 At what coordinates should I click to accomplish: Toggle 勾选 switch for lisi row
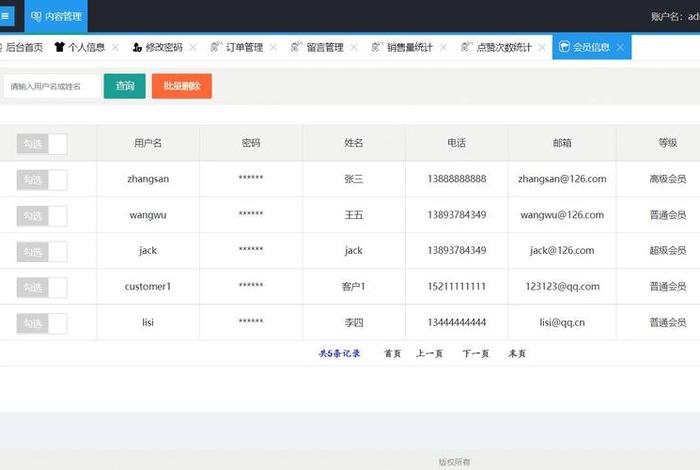(42, 324)
